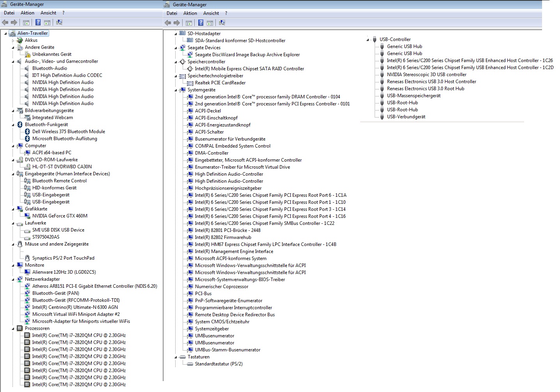The height and width of the screenshot is (392, 560).
Task: Select Microsoft Virtual WiFi Miniport Adapter #2
Action: (76, 314)
